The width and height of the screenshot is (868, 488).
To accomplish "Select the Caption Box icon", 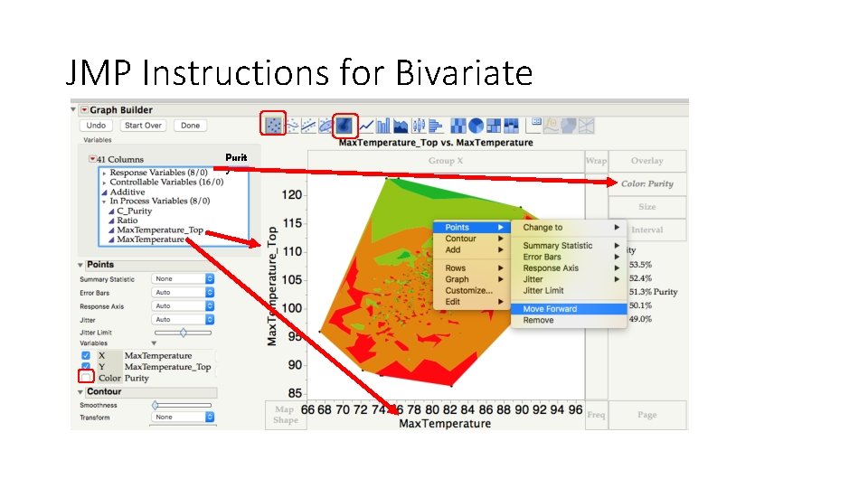I will click(534, 125).
